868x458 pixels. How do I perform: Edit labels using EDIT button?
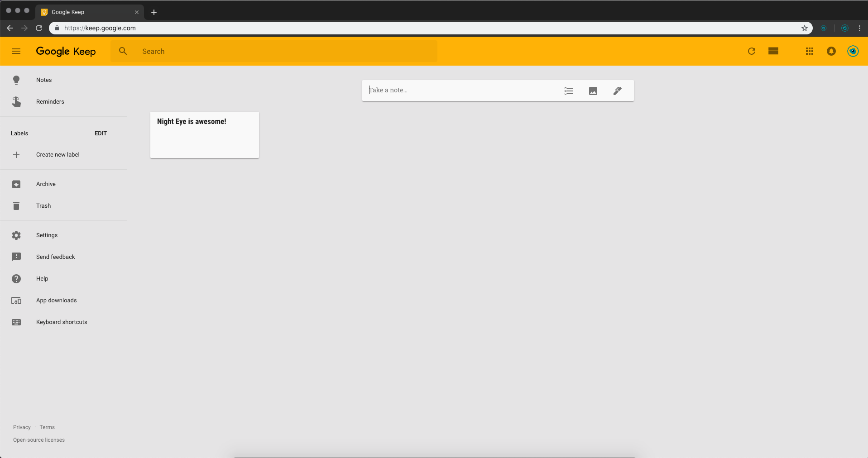click(x=101, y=134)
